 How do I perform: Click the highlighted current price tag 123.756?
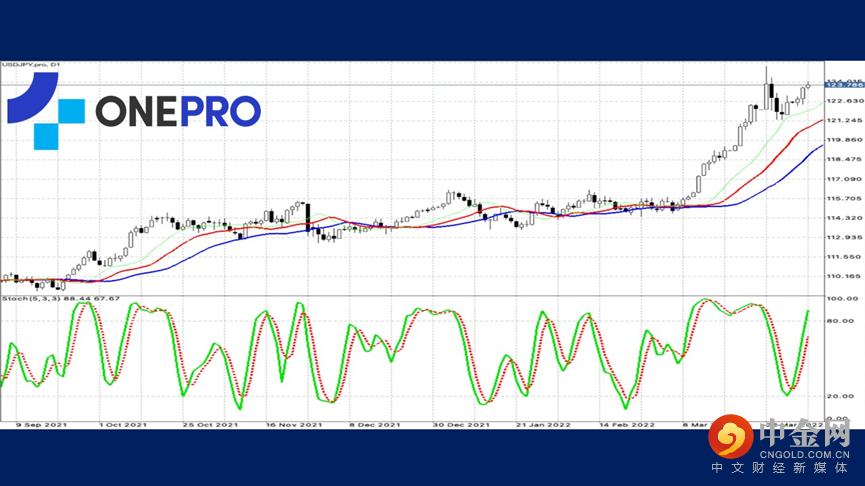843,88
